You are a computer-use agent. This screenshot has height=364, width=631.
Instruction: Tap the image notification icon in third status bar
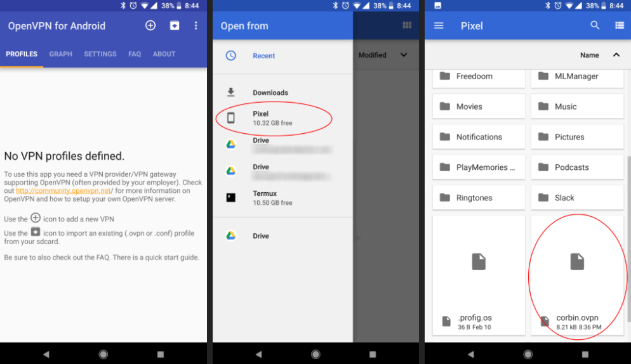tap(437, 6)
